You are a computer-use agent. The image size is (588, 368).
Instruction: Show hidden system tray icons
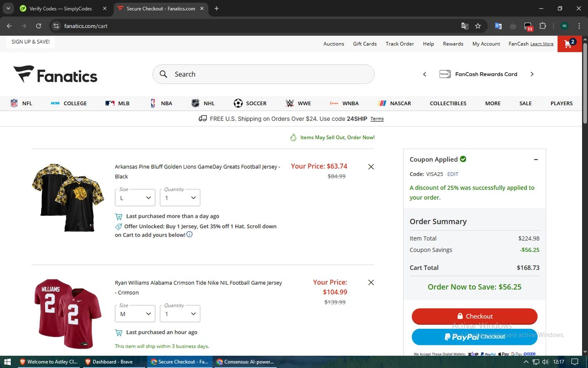[526, 362]
